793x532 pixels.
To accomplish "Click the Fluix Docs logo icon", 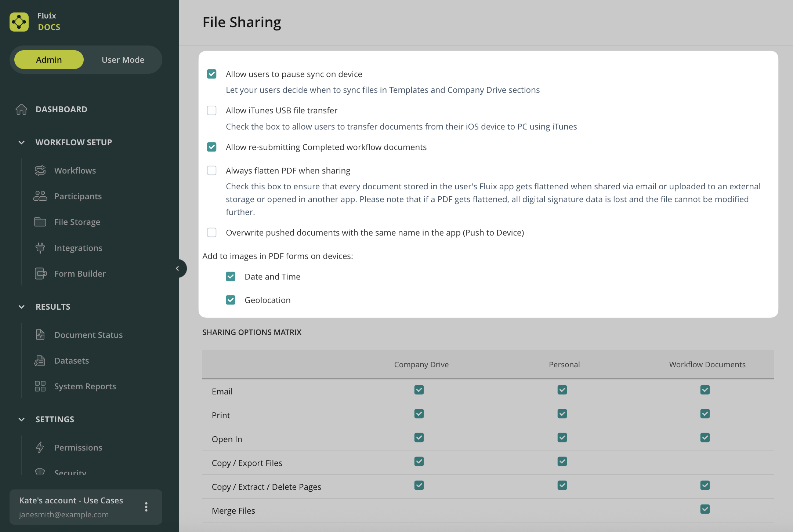I will (19, 22).
